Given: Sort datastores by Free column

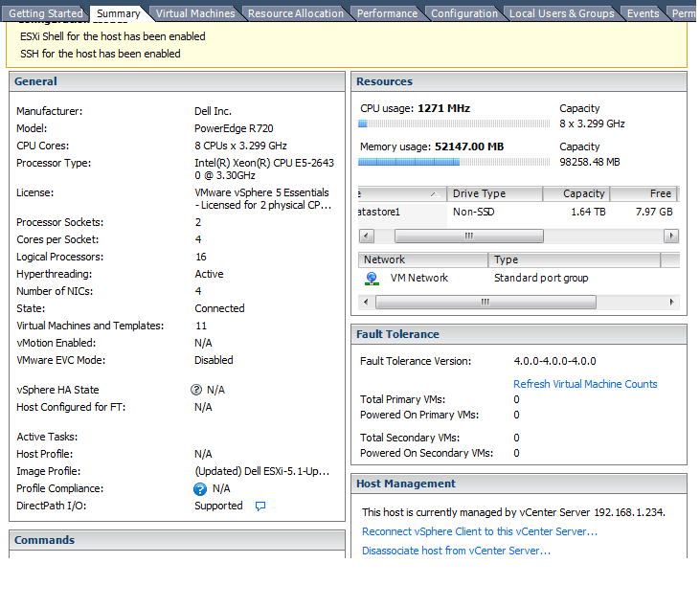Looking at the screenshot, I should click(644, 193).
